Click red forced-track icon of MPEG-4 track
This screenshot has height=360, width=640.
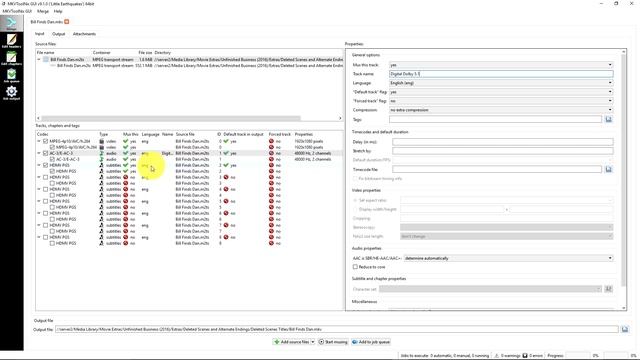(x=271, y=141)
